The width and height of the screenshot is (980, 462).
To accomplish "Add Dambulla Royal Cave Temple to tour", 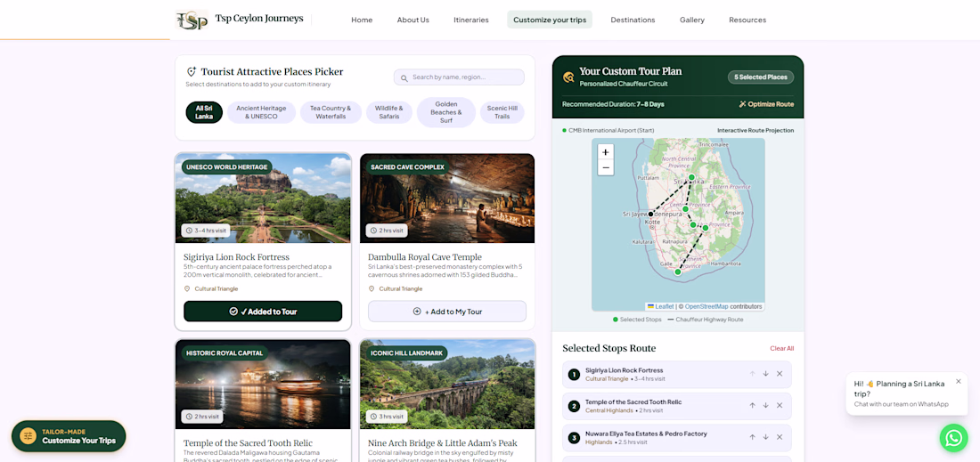I will pyautogui.click(x=447, y=311).
